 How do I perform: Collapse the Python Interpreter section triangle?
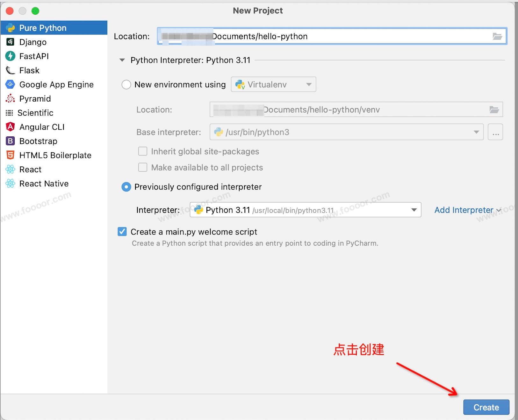(122, 60)
